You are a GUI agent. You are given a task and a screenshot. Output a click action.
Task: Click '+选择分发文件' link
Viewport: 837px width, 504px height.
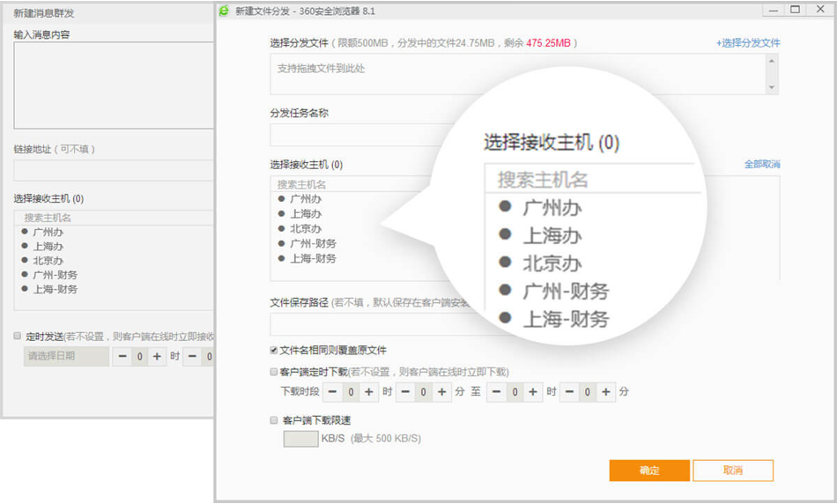(748, 43)
